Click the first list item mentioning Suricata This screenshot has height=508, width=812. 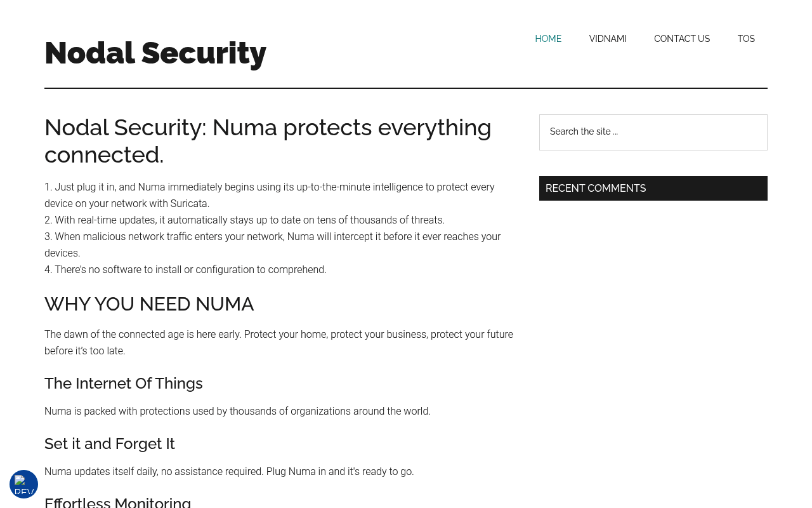pyautogui.click(x=270, y=195)
